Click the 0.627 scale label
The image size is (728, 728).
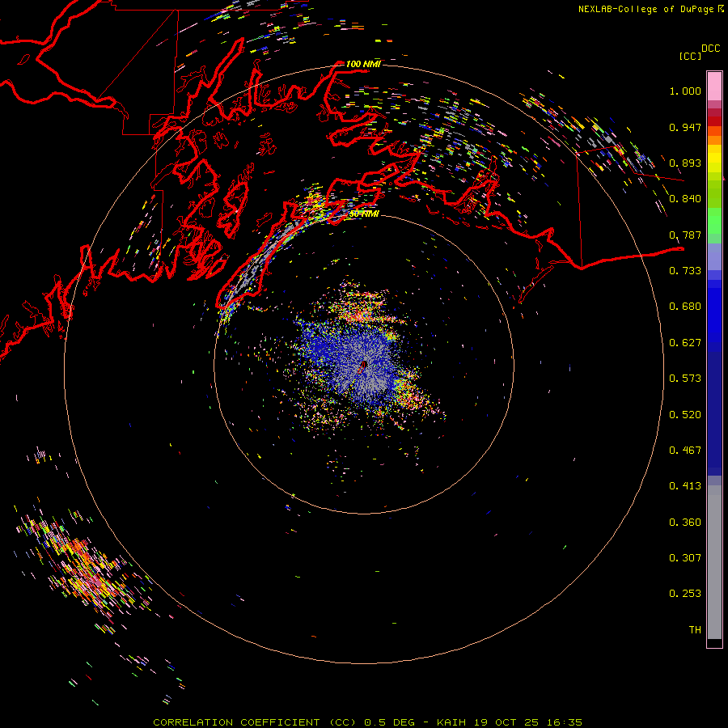(685, 343)
